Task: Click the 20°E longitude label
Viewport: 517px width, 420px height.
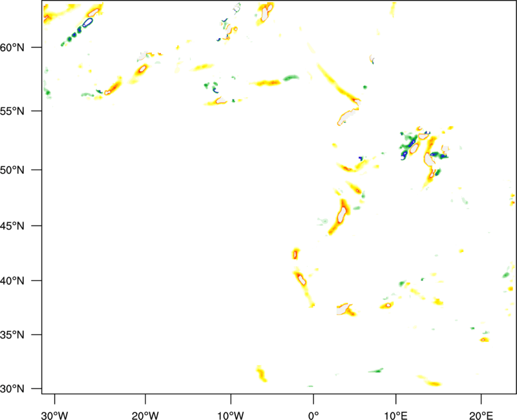Action: (x=481, y=415)
